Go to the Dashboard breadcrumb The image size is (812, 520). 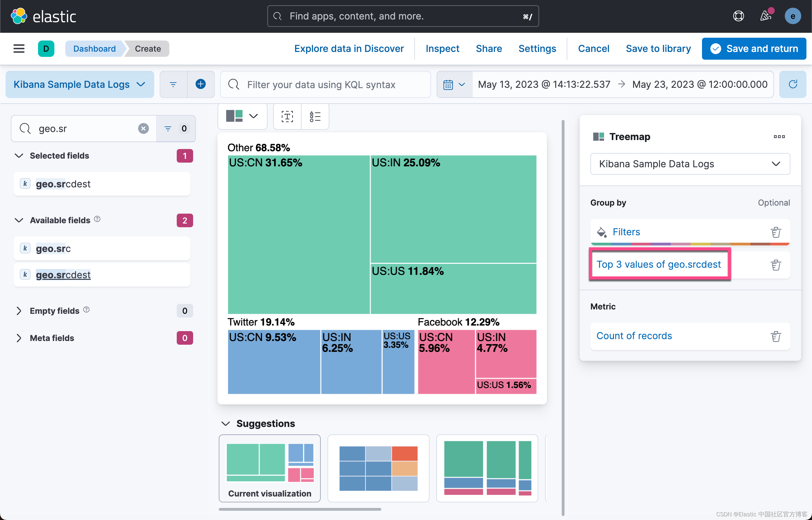[95, 49]
